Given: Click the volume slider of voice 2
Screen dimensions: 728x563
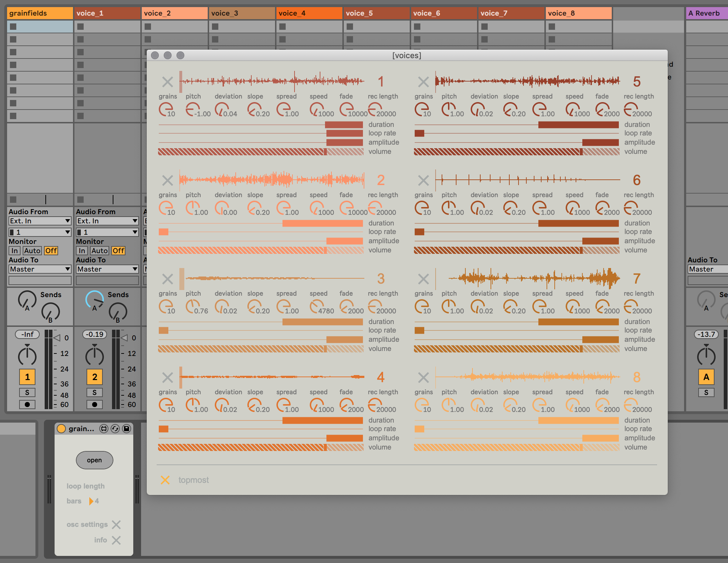Looking at the screenshot, I should point(261,250).
